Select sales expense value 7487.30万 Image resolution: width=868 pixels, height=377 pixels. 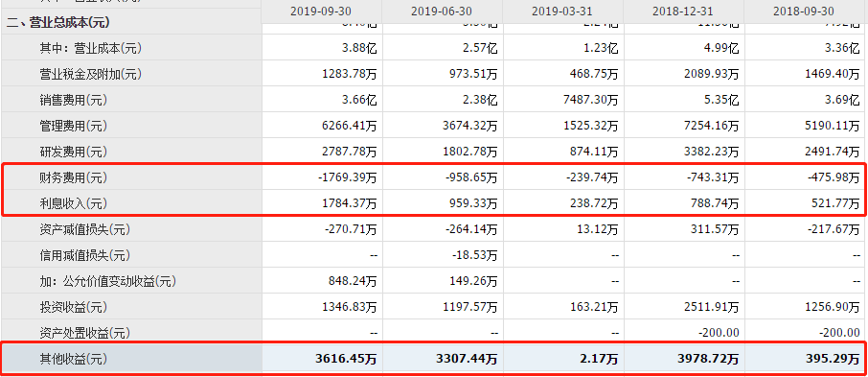(591, 101)
